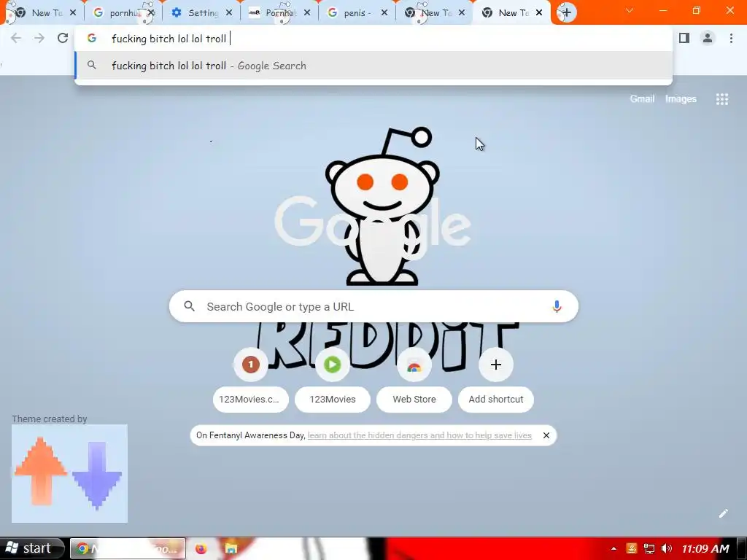Open a new tab with plus button
The image size is (747, 560).
[x=566, y=13]
